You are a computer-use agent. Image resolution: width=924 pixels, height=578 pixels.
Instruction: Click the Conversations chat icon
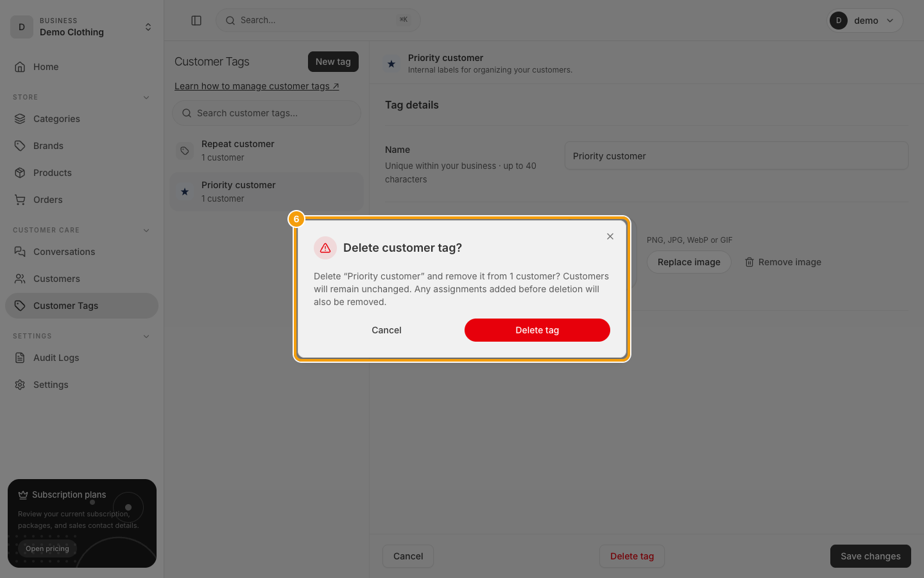[20, 252]
